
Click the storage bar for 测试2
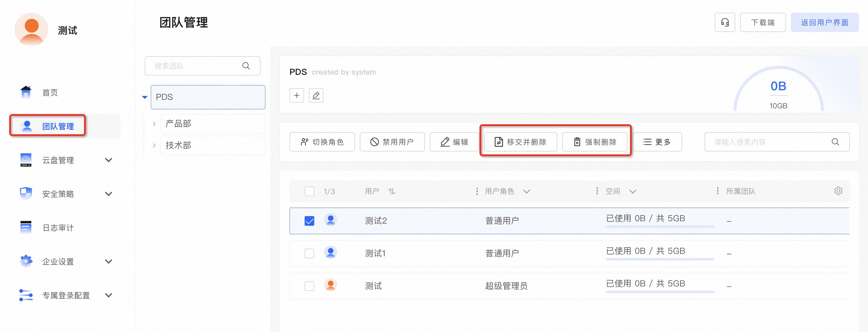coord(660,226)
